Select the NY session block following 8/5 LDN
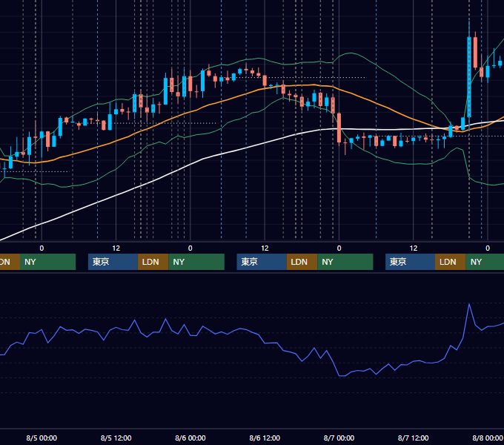Image resolution: width=504 pixels, height=445 pixels. [x=196, y=262]
